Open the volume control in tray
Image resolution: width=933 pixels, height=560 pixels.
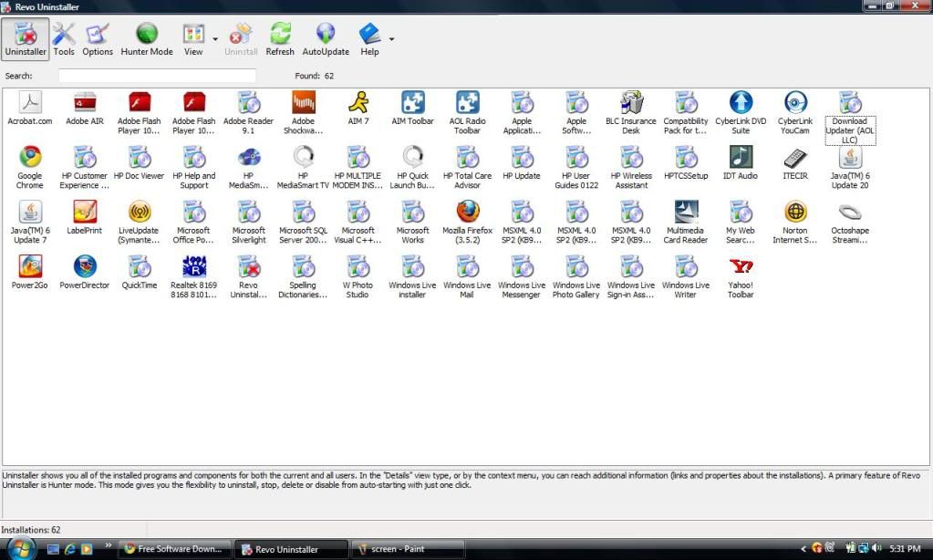pos(876,549)
